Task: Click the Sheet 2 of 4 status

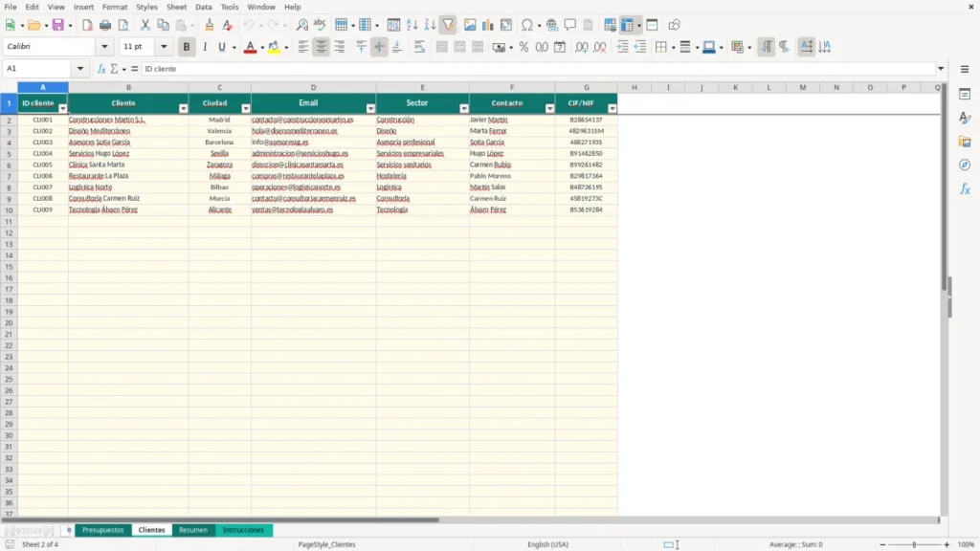Action: (40, 544)
